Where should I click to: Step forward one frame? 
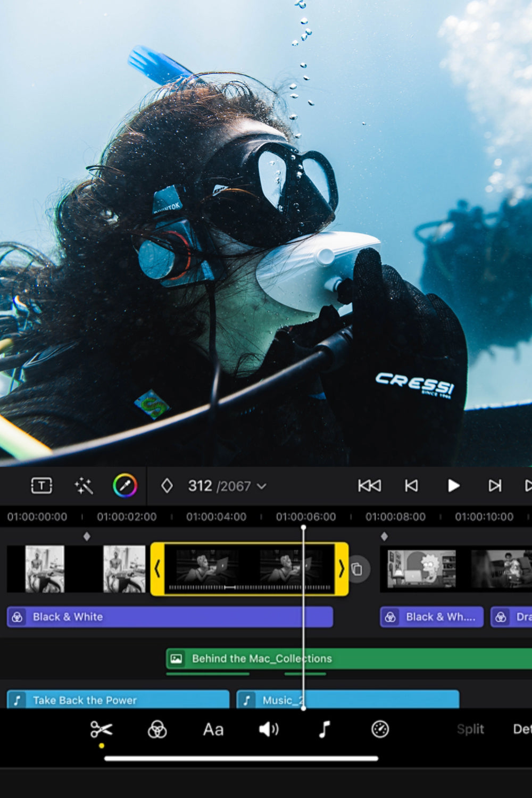pos(495,486)
